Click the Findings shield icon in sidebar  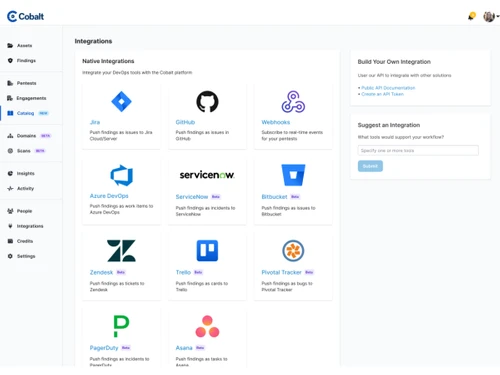pyautogui.click(x=10, y=60)
